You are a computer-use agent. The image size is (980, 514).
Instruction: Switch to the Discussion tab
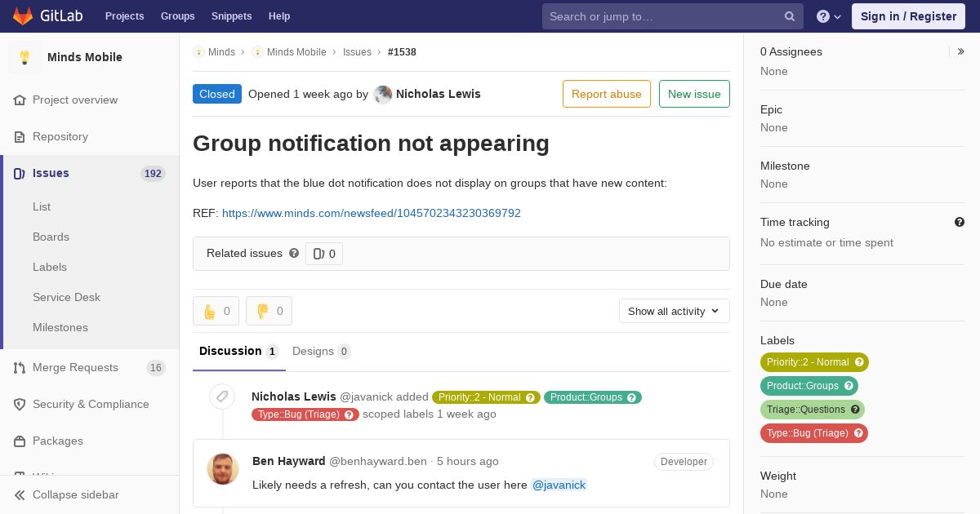(x=238, y=351)
